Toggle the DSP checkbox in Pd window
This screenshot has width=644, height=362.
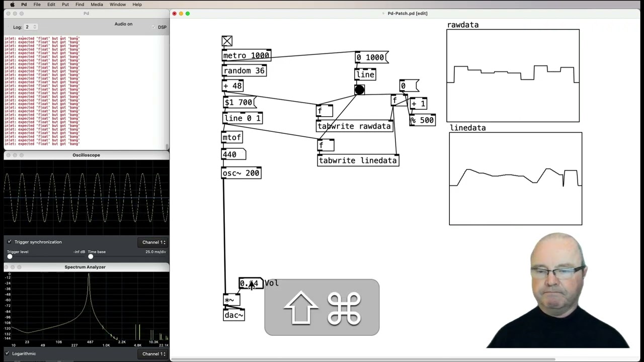coord(153,27)
